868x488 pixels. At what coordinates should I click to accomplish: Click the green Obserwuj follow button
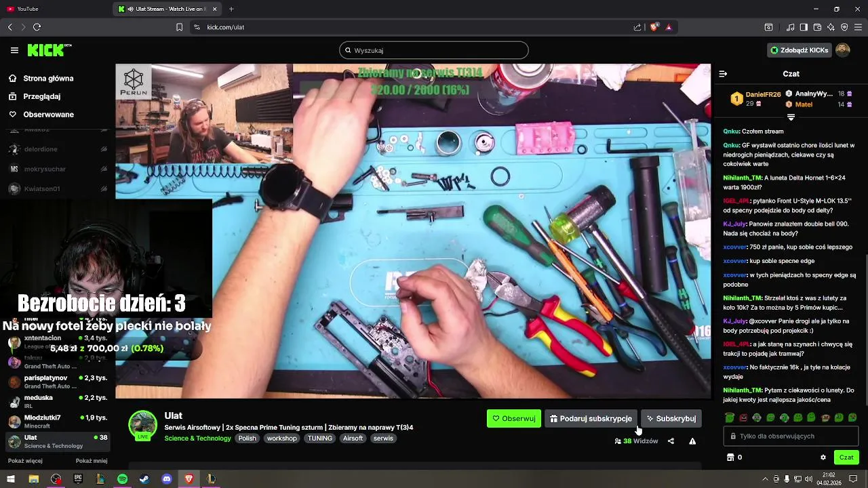tap(514, 418)
